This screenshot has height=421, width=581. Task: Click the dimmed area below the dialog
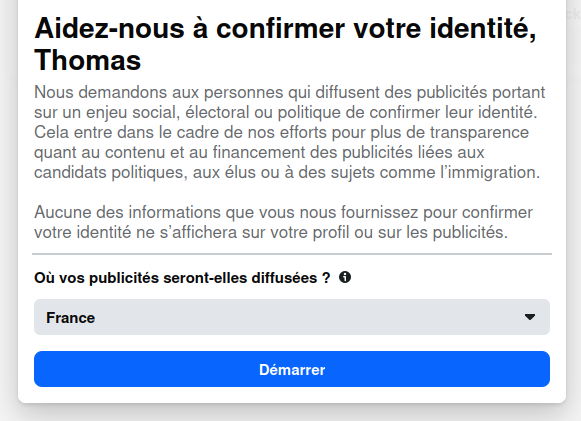pyautogui.click(x=290, y=413)
